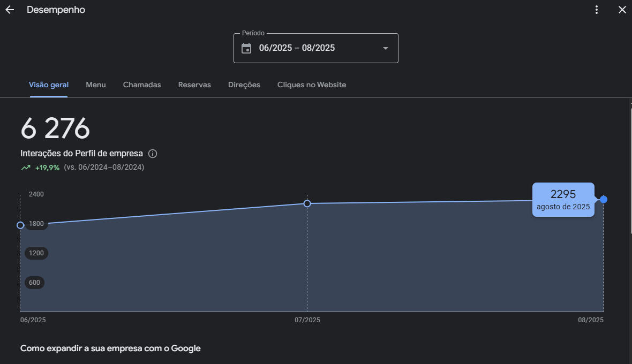
Task: Close the Desempenho panel
Action: (x=622, y=10)
